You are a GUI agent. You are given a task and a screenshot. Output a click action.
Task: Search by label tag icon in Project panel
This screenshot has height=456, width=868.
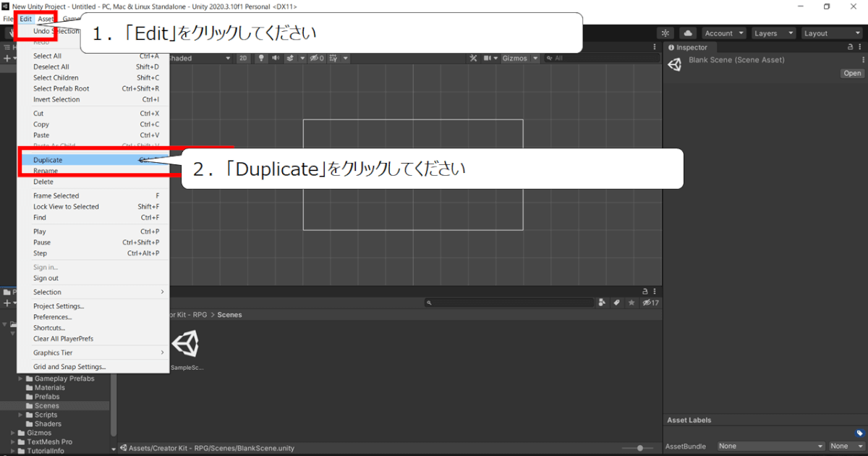(617, 303)
